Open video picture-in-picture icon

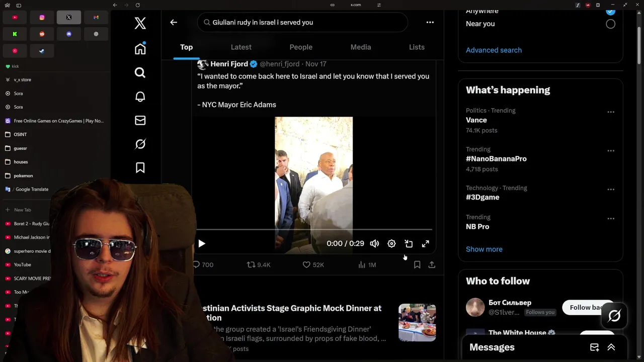tap(409, 243)
